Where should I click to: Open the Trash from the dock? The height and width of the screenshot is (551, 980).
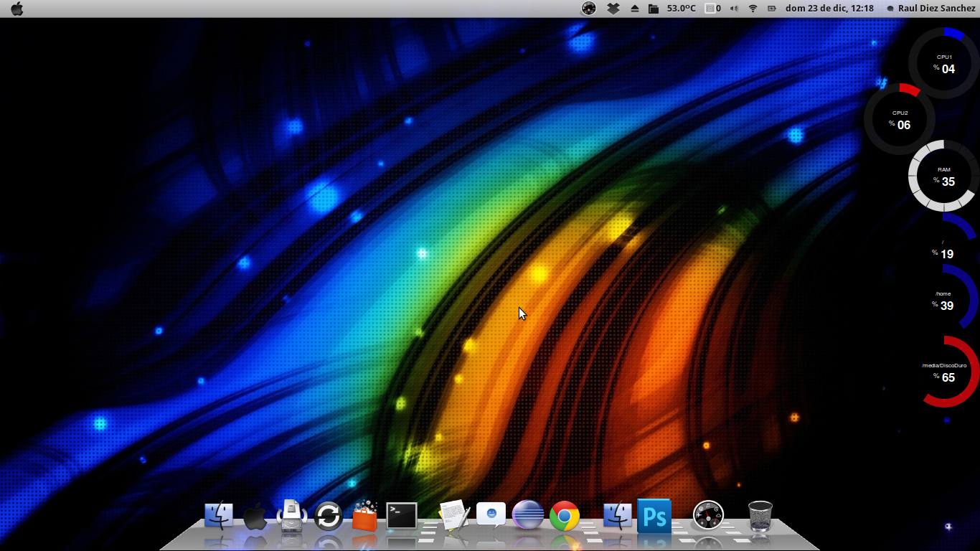coord(760,515)
